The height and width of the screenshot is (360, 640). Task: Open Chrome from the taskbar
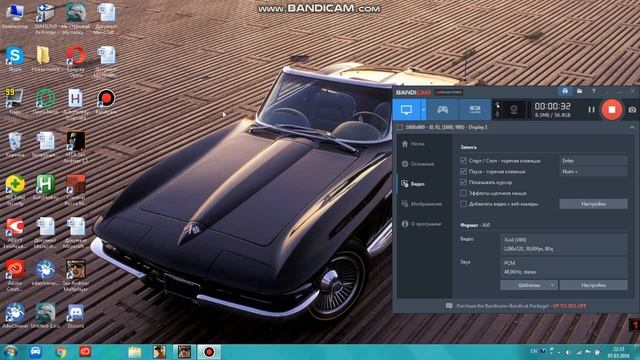click(x=61, y=352)
